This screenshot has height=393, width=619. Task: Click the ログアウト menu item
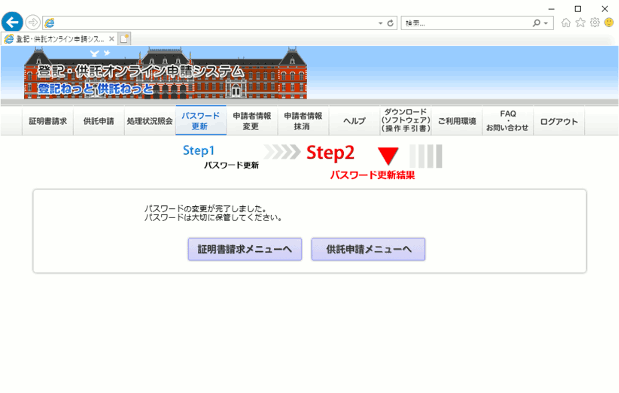click(x=559, y=121)
